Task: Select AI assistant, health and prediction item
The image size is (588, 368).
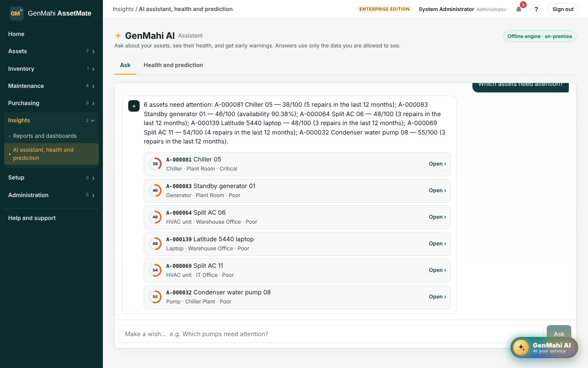Action: pos(51,154)
